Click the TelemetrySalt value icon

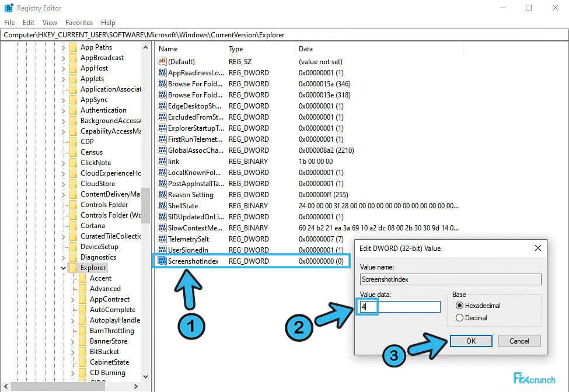click(162, 239)
